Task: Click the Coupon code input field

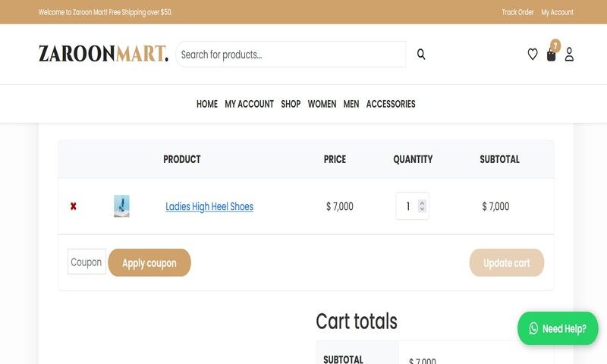Action: [x=86, y=262]
